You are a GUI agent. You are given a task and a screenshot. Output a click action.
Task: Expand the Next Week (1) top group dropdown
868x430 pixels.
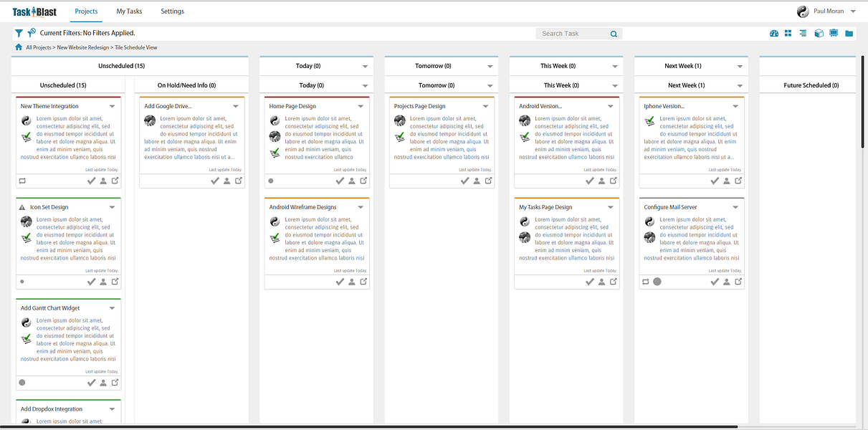click(740, 66)
